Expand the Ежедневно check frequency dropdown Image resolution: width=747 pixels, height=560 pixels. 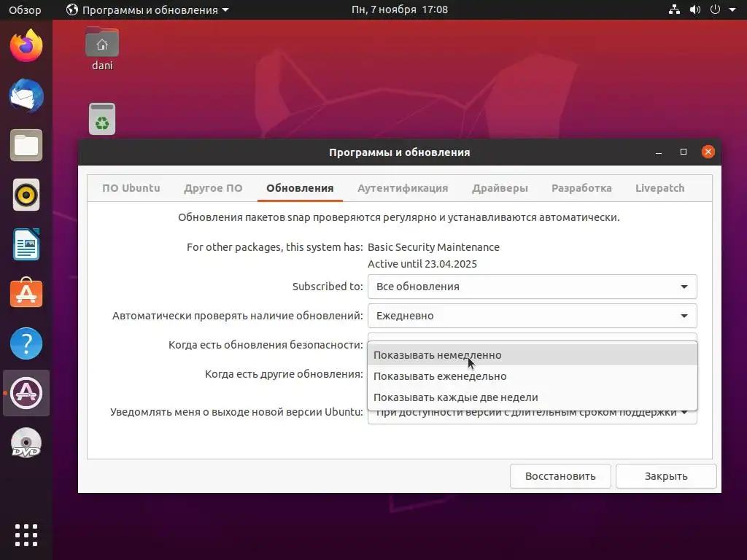pyautogui.click(x=532, y=316)
